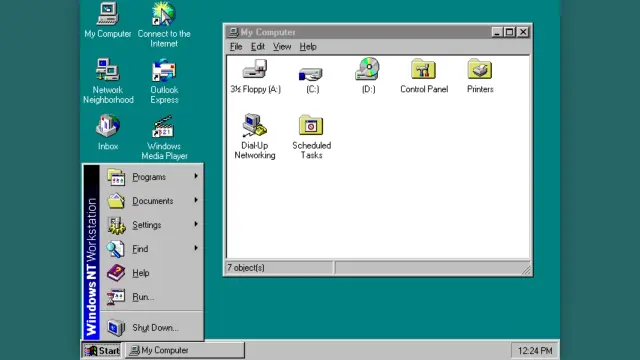Select the (C:) hard drive icon
Image resolution: width=640 pixels, height=360 pixels.
[312, 79]
